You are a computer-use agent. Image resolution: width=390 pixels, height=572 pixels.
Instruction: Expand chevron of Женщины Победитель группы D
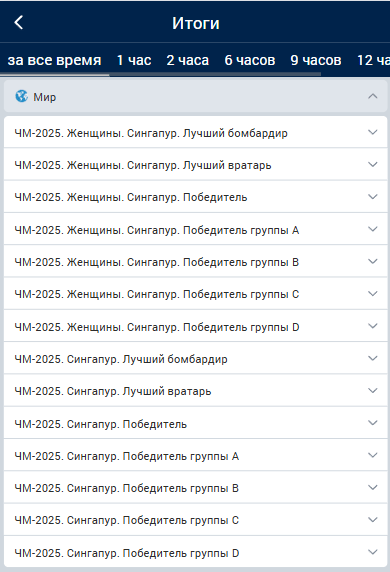tap(372, 326)
